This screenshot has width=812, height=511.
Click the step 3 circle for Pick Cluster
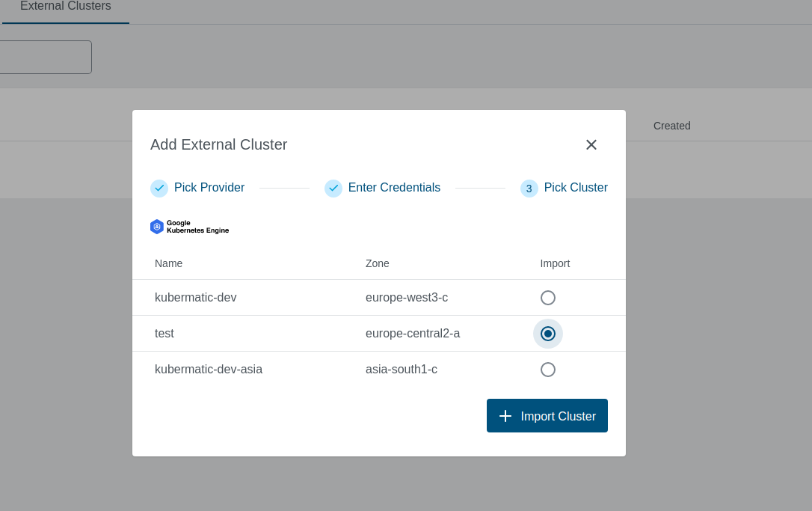(529, 189)
